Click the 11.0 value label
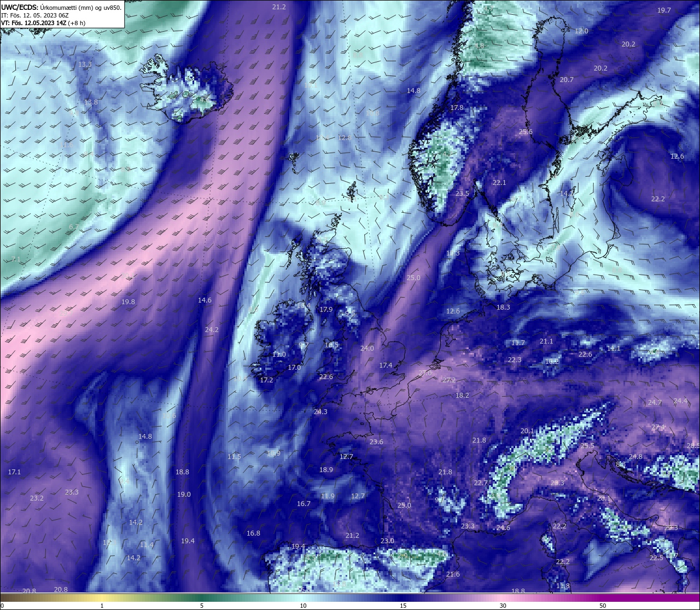The width and height of the screenshot is (700, 610). click(x=279, y=355)
